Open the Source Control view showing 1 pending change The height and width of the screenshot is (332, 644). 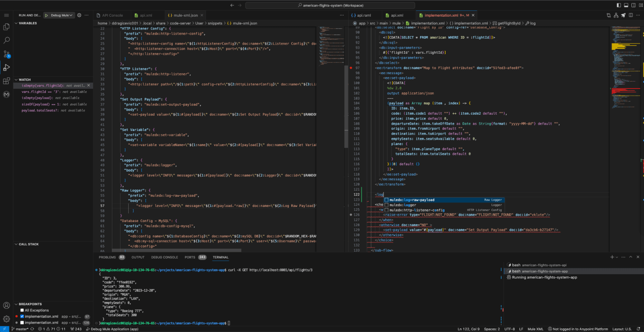tap(6, 54)
